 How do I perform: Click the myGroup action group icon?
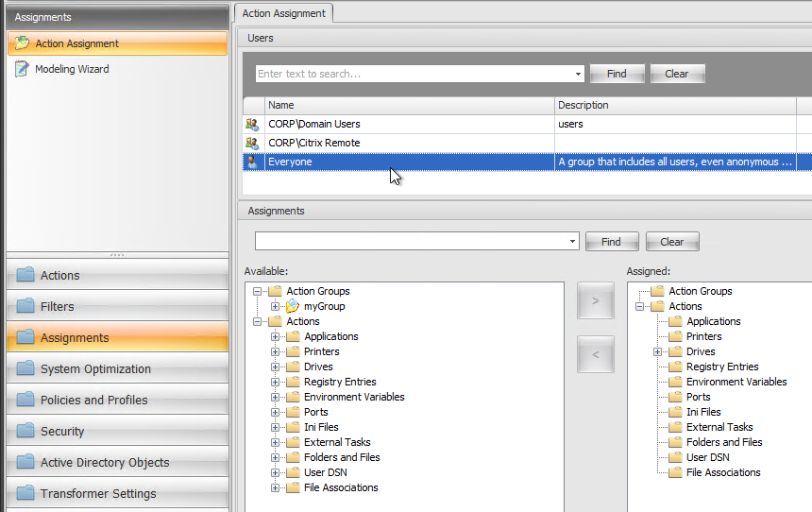click(x=293, y=306)
